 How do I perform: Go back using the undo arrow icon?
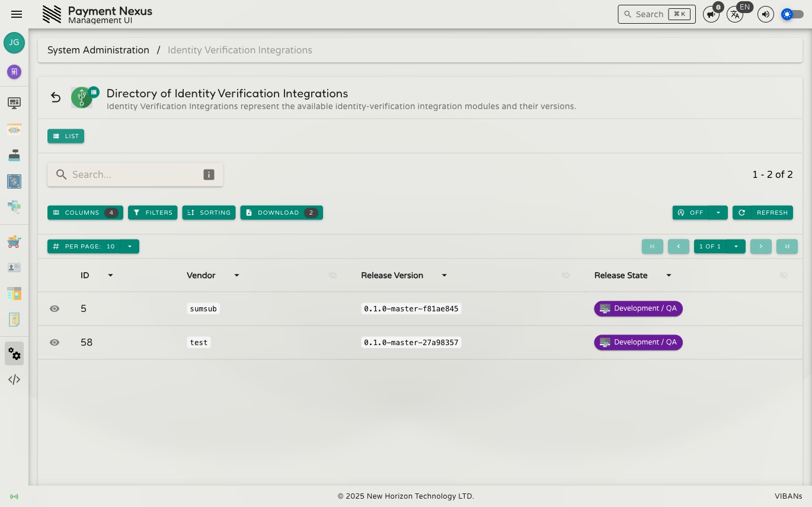click(x=56, y=97)
